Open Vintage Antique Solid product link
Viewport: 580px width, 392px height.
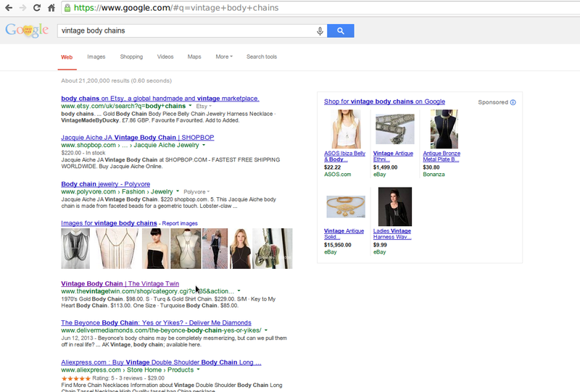tap(344, 234)
